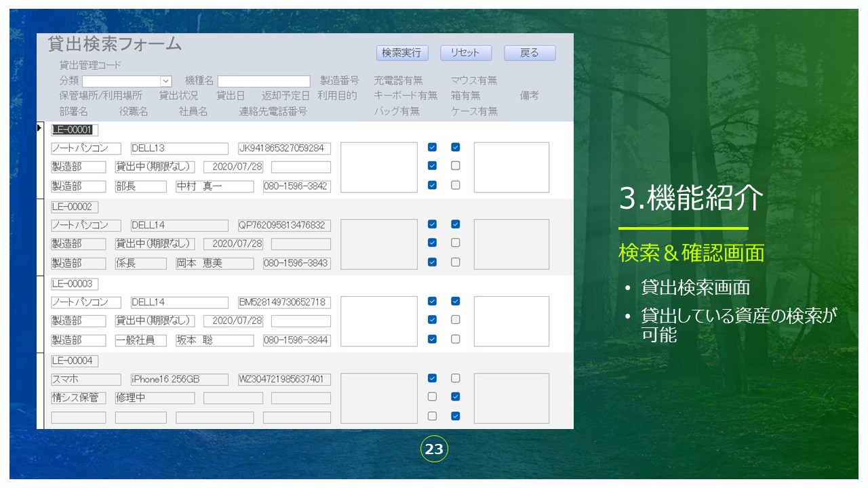
Task: Open the 分類 dropdown arrow
Action: pos(166,81)
